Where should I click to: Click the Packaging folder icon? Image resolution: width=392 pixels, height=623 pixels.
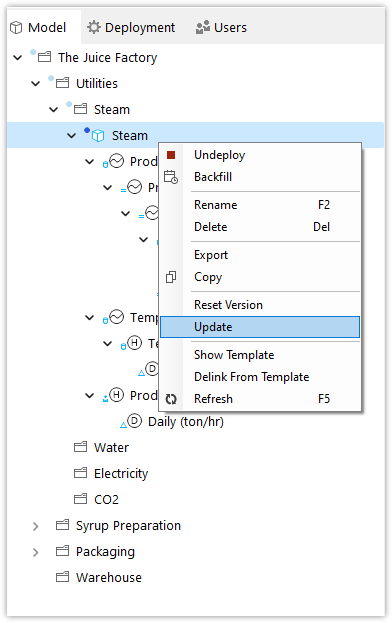tap(62, 551)
